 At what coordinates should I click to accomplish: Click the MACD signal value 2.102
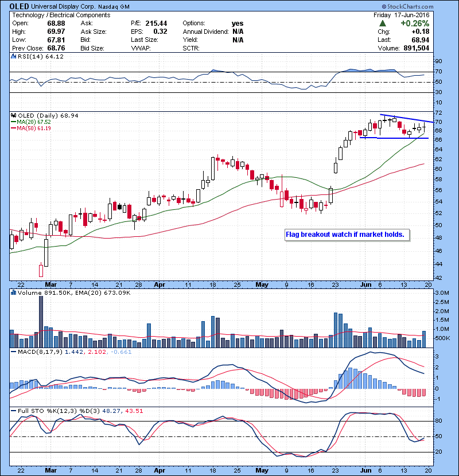[x=97, y=352]
